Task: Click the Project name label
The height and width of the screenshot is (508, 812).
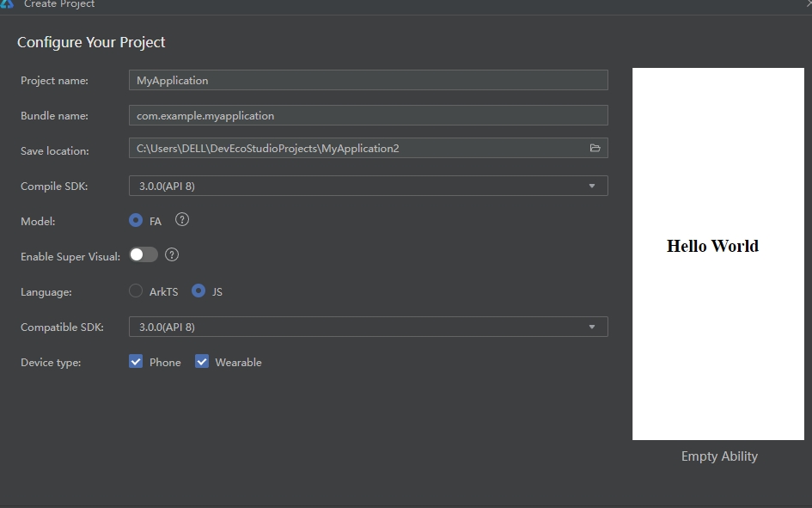Action: [54, 81]
